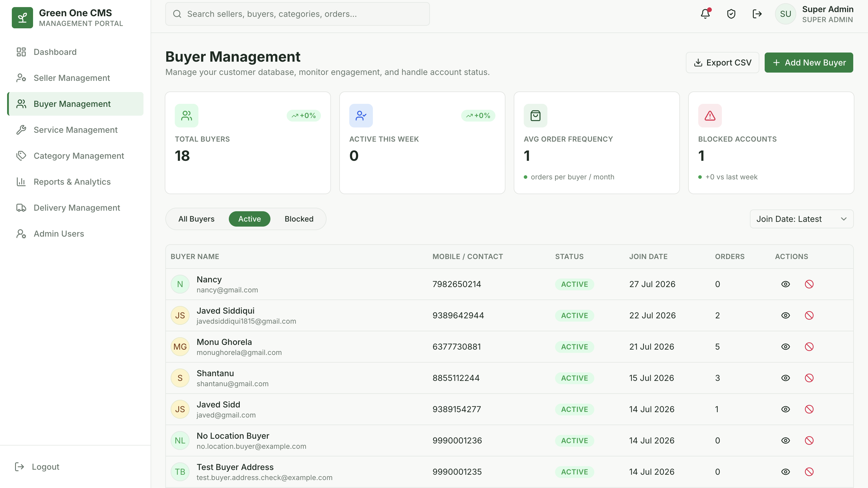Open Service Management
Image resolution: width=868 pixels, height=488 pixels.
(x=76, y=130)
